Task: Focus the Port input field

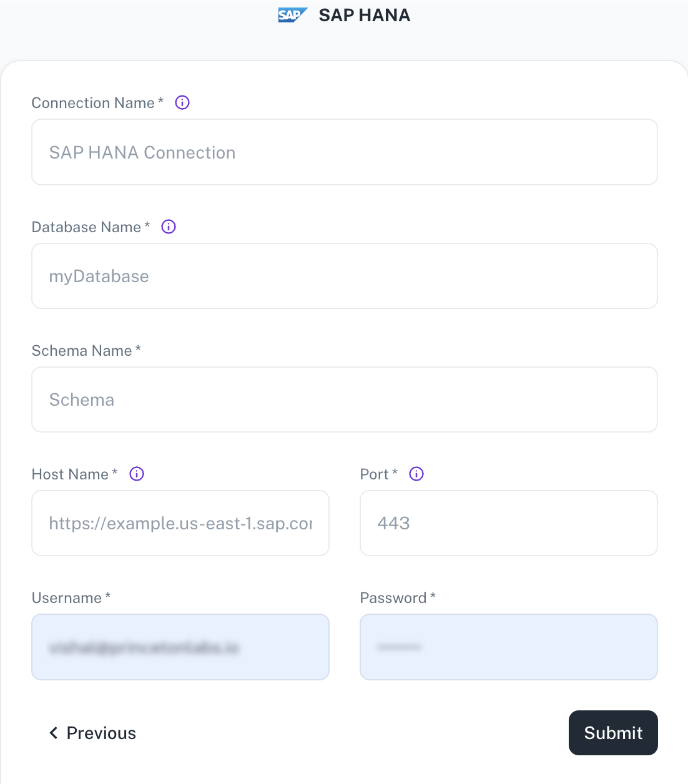Action: pyautogui.click(x=509, y=523)
